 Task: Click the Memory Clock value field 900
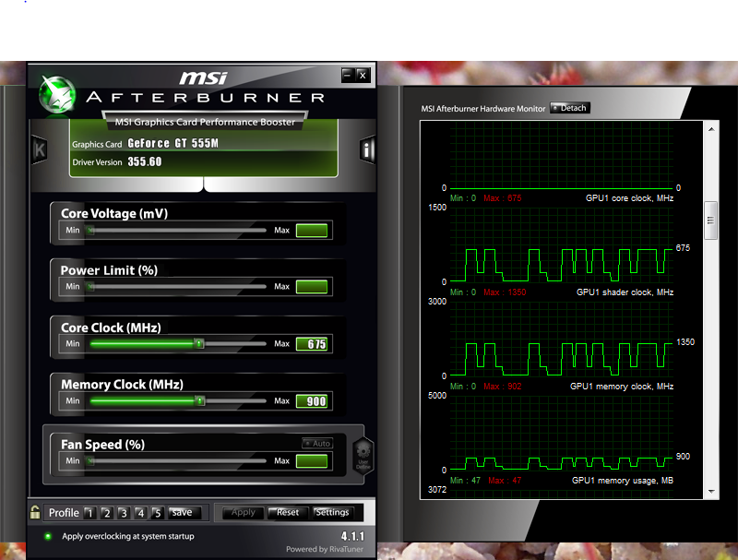[x=312, y=401]
